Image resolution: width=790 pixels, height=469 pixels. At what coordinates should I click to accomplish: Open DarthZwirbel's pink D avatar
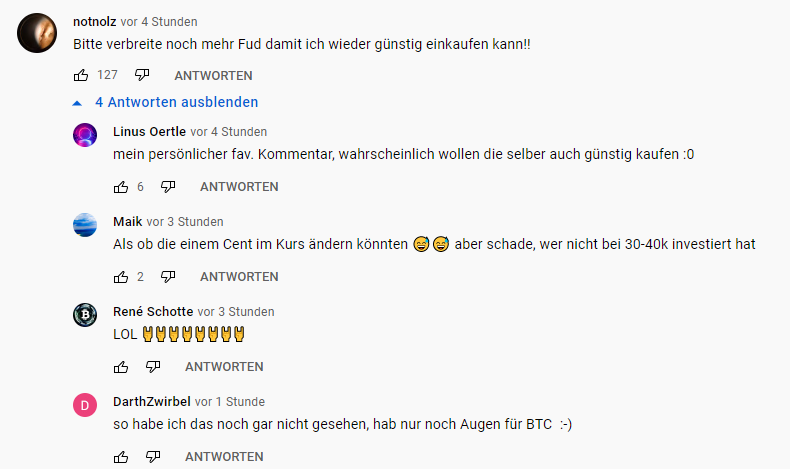pyautogui.click(x=85, y=405)
